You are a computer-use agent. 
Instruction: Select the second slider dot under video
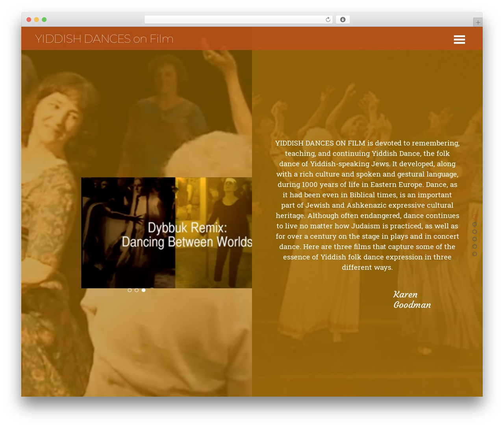pos(137,290)
